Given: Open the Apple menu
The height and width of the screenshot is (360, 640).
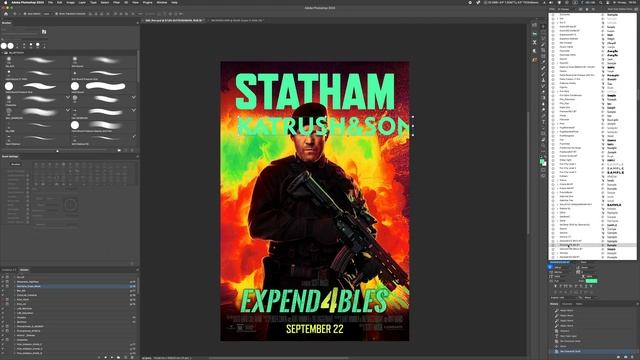Looking at the screenshot, I should (5, 2).
